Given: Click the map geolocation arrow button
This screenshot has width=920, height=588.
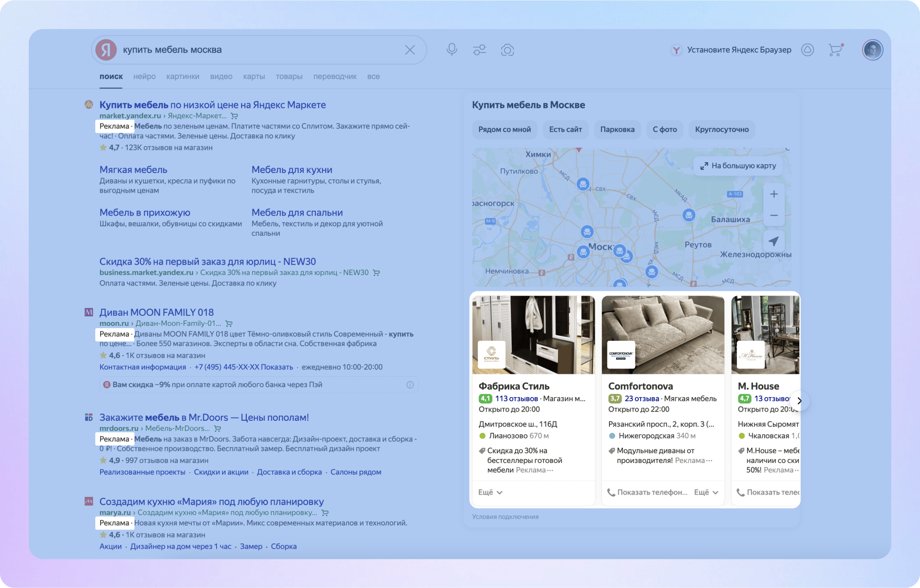Looking at the screenshot, I should (x=774, y=241).
